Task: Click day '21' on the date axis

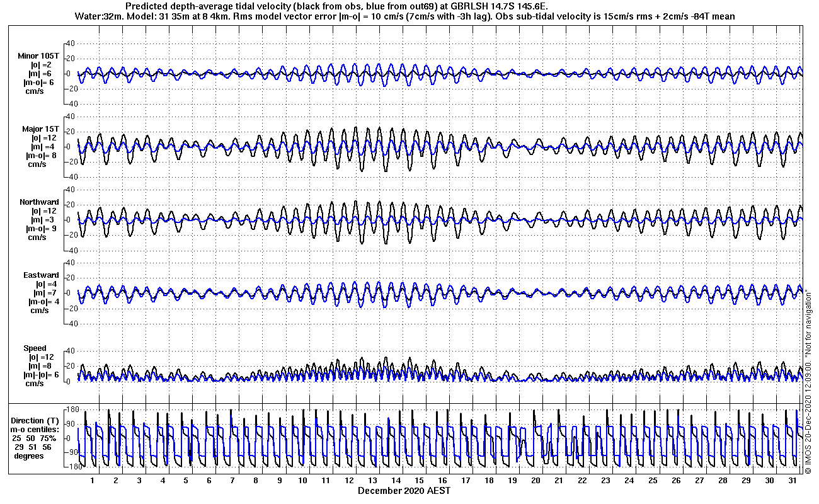Action: coord(559,481)
